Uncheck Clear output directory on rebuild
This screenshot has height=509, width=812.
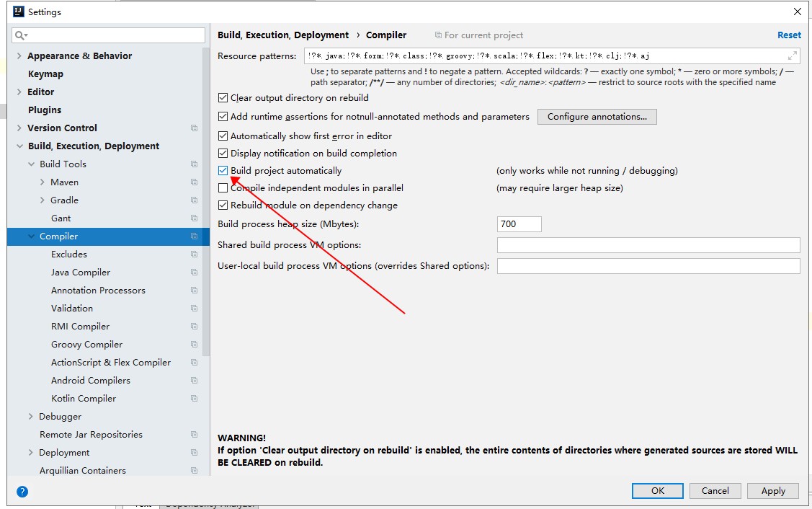[223, 98]
